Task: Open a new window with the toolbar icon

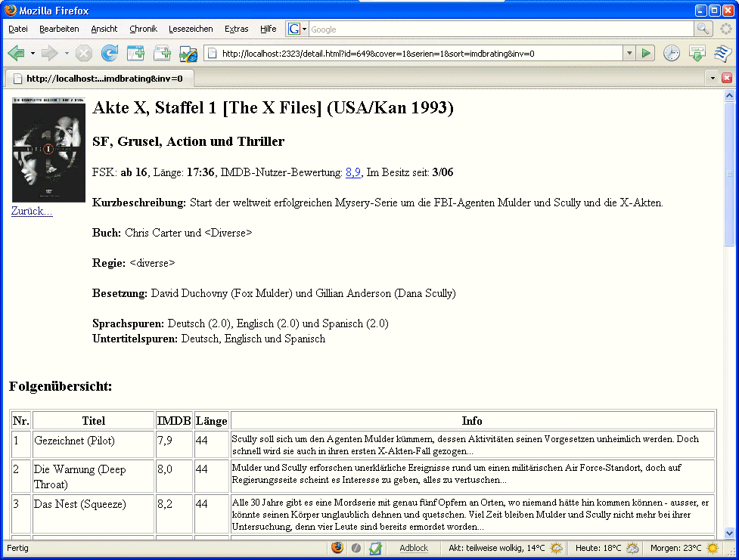Action: [x=135, y=53]
